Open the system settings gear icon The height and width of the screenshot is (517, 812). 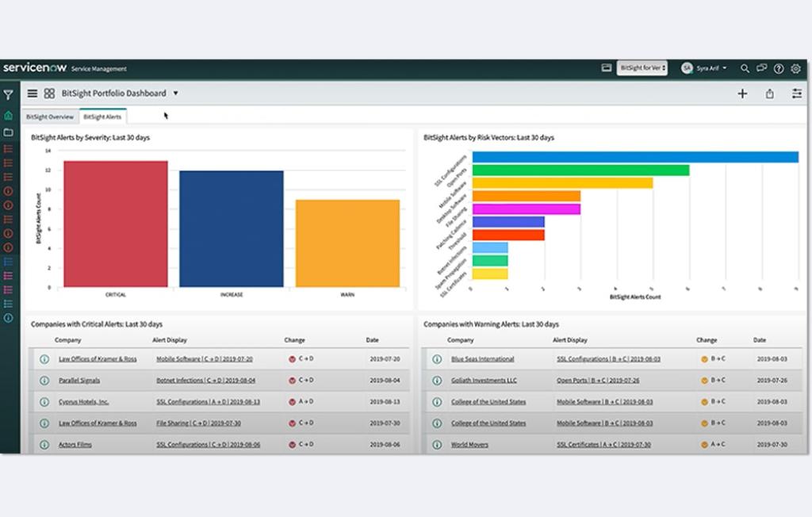[x=796, y=68]
